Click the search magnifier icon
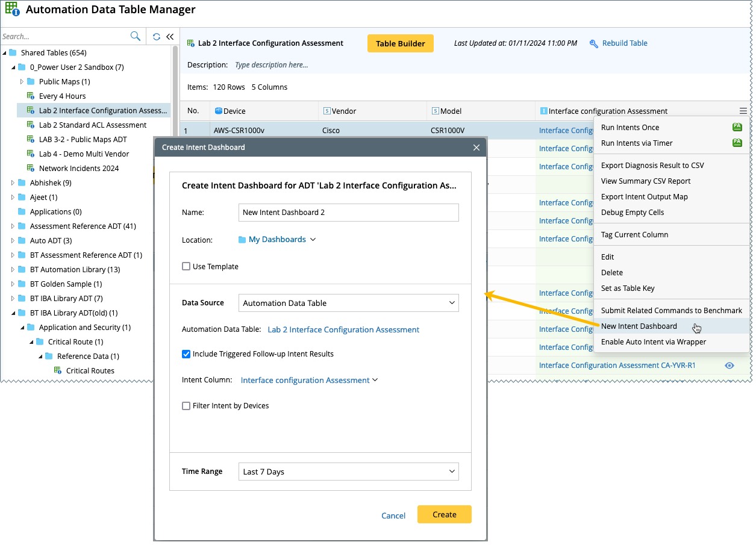Screen dimensions: 756x545 pos(136,36)
